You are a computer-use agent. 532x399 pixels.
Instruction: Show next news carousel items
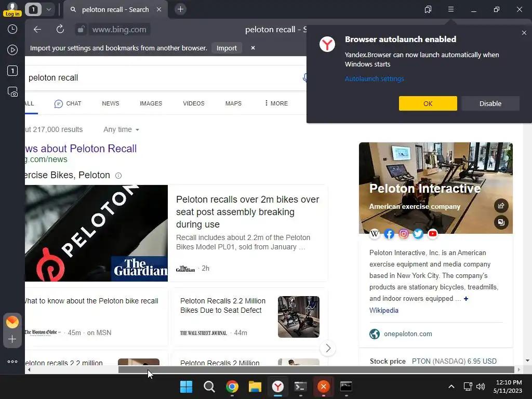[328, 348]
